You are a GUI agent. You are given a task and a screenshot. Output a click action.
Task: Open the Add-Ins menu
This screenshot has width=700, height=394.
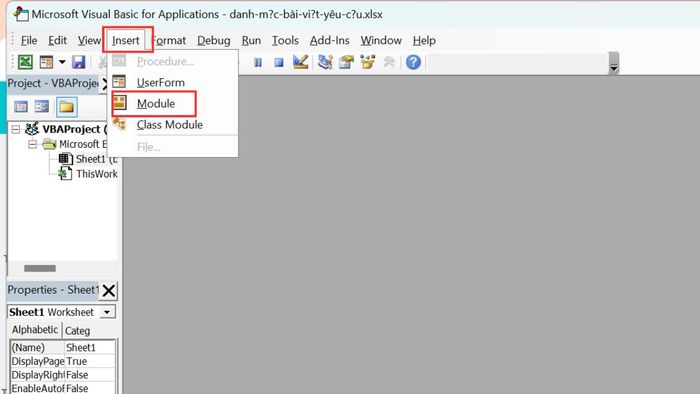329,40
